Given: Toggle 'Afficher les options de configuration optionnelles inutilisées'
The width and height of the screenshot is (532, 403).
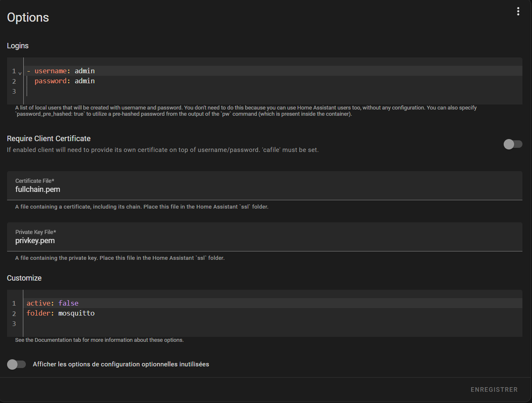Looking at the screenshot, I should coord(17,364).
